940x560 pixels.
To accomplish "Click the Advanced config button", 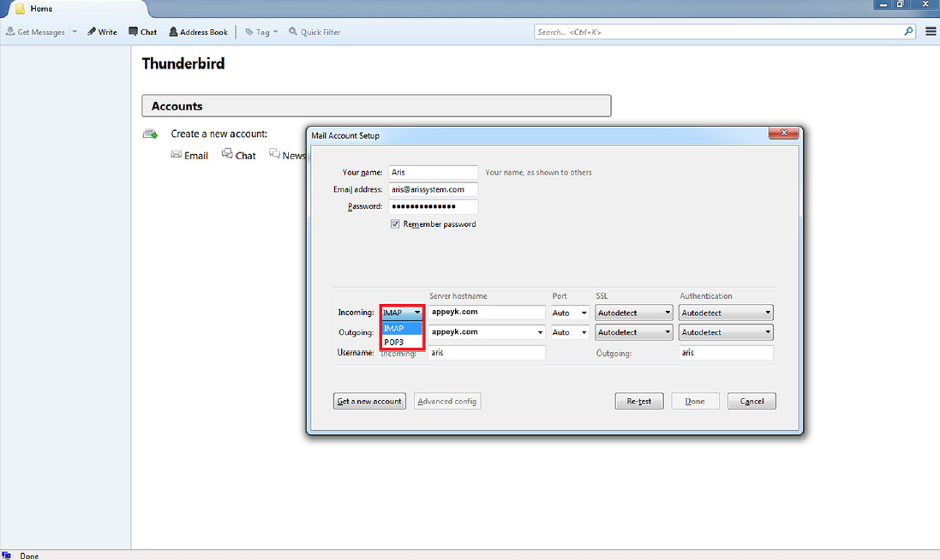I will [447, 402].
